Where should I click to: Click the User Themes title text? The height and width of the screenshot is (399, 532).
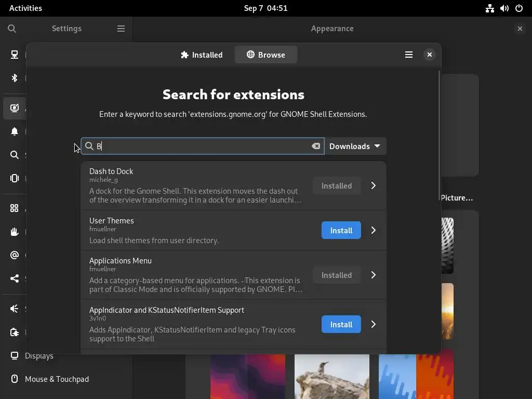[x=111, y=220]
